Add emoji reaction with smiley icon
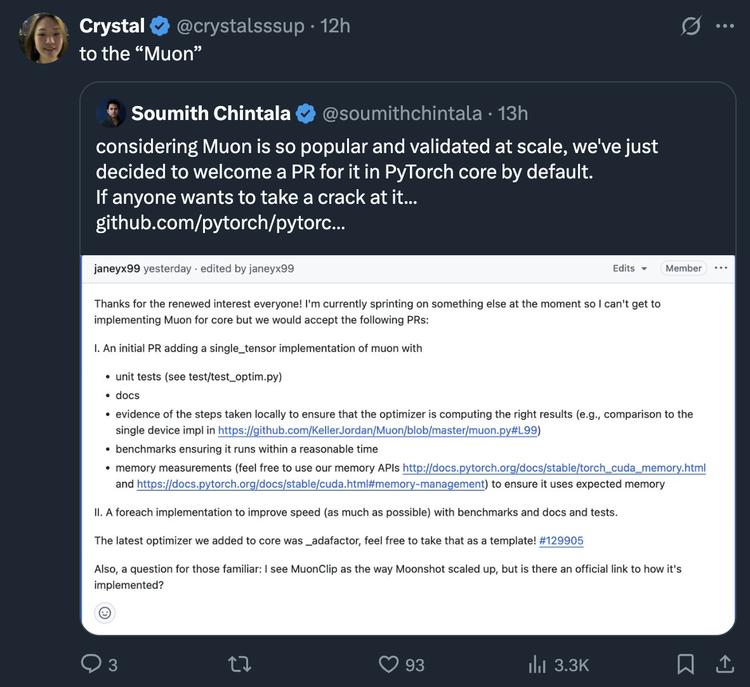Image resolution: width=750 pixels, height=687 pixels. 105,613
